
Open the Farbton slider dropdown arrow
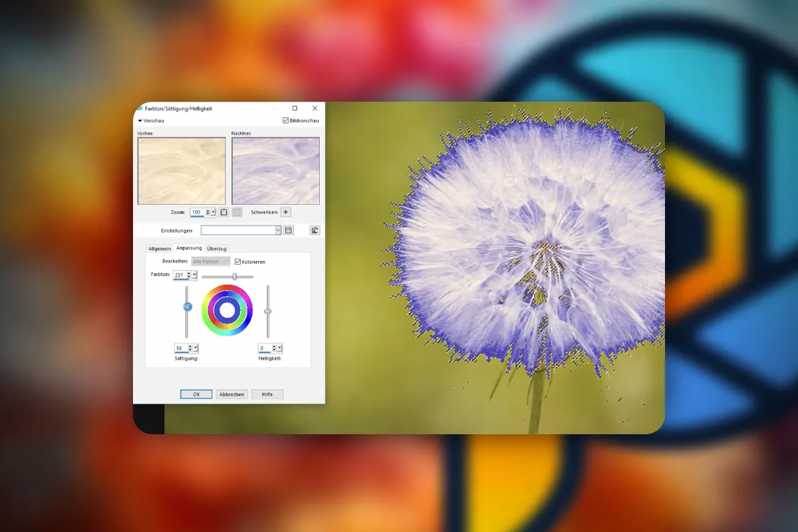click(x=194, y=275)
